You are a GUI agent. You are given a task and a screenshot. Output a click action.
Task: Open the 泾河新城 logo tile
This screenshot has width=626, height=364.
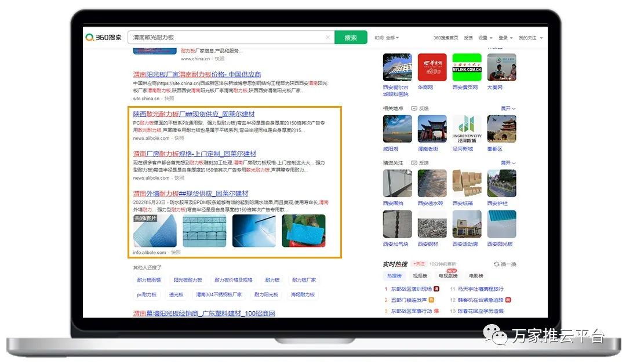click(467, 129)
